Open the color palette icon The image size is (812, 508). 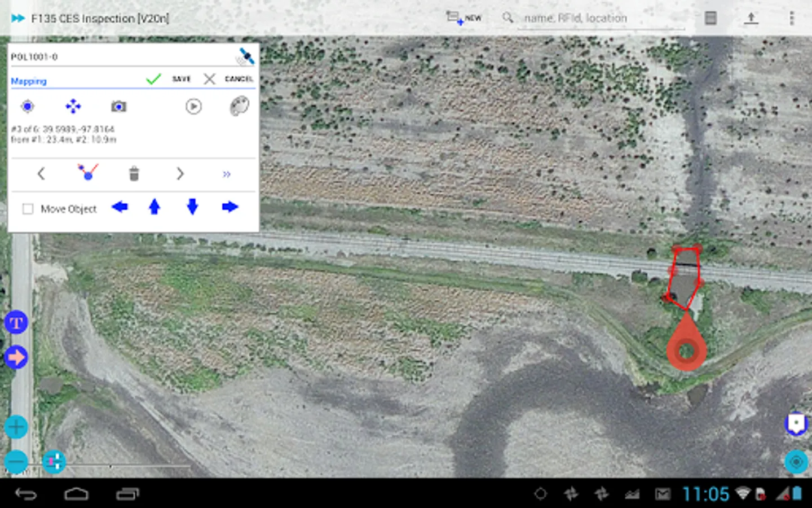pyautogui.click(x=239, y=106)
